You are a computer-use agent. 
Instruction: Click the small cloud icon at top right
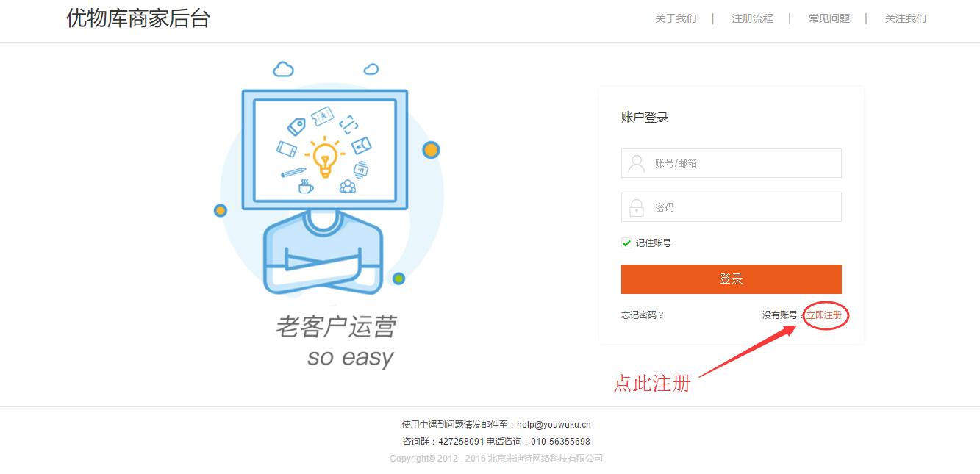pyautogui.click(x=371, y=69)
